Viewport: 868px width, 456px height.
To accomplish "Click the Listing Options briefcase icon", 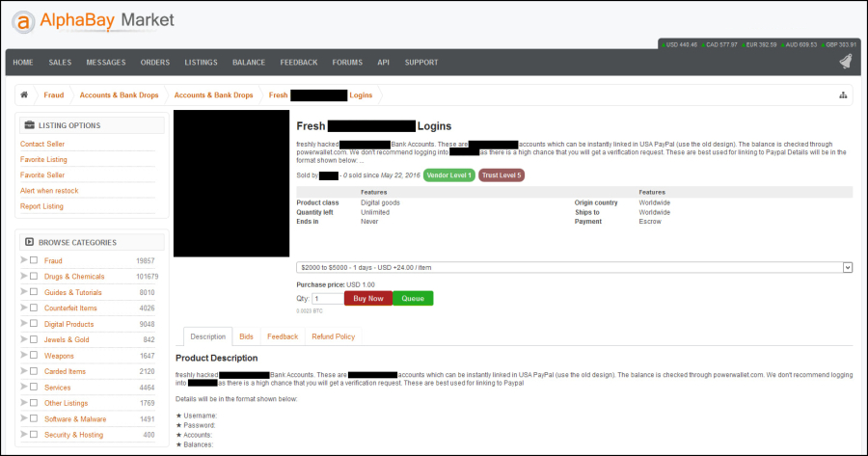I will point(29,125).
